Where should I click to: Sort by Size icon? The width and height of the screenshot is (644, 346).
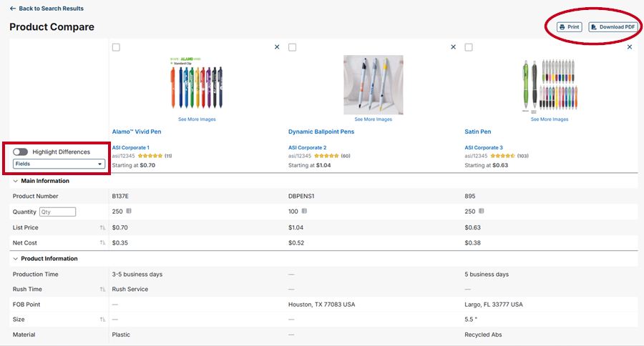pos(102,320)
